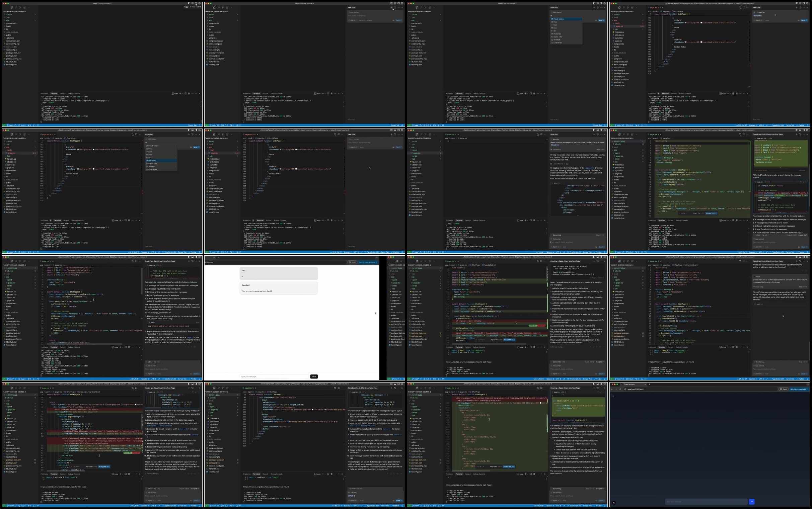Open tab search chevron in dark chat browser
Image resolution: width=812 pixels, height=509 pixels.
(808, 385)
